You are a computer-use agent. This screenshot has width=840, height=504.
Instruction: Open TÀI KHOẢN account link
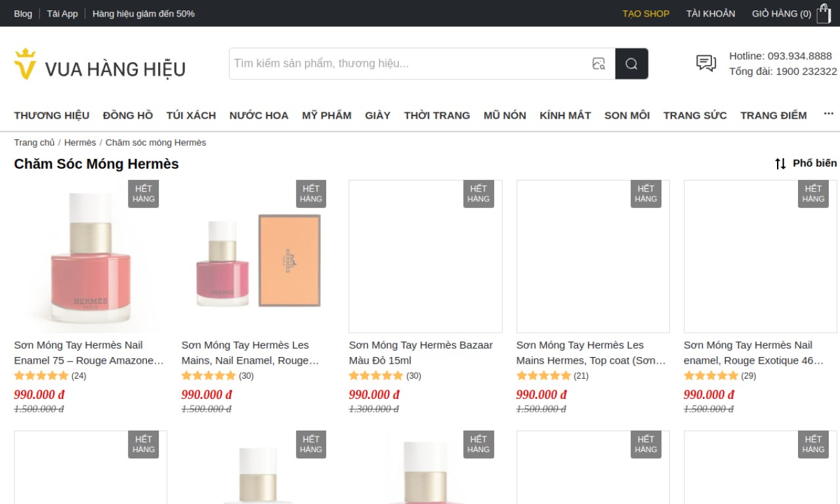pyautogui.click(x=711, y=13)
